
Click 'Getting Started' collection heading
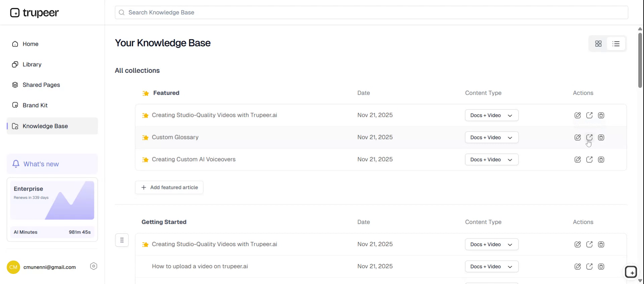click(164, 222)
